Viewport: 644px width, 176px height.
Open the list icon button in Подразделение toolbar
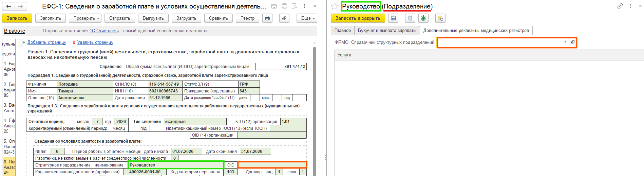(410, 18)
